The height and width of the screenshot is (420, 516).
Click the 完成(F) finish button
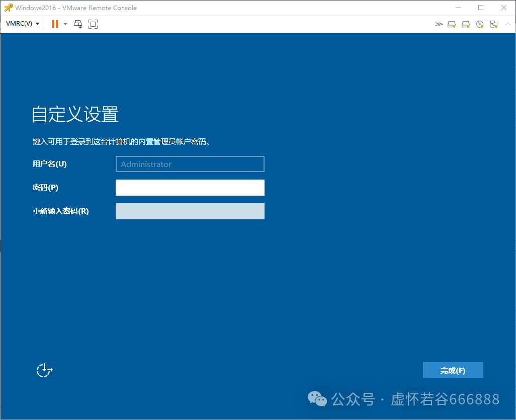click(453, 370)
